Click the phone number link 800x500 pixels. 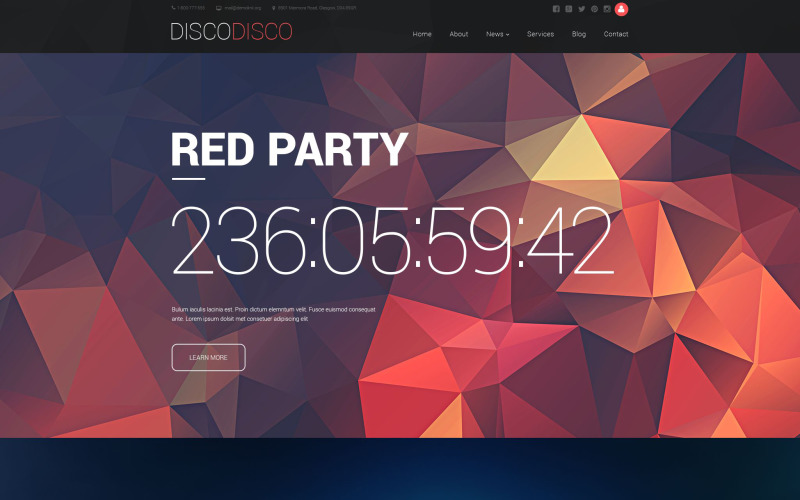191,8
